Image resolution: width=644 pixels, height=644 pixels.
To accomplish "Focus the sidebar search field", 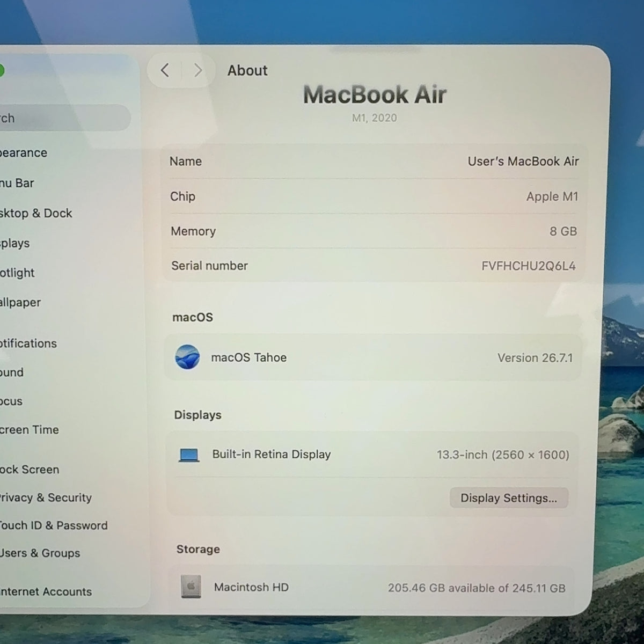I will coord(64,118).
